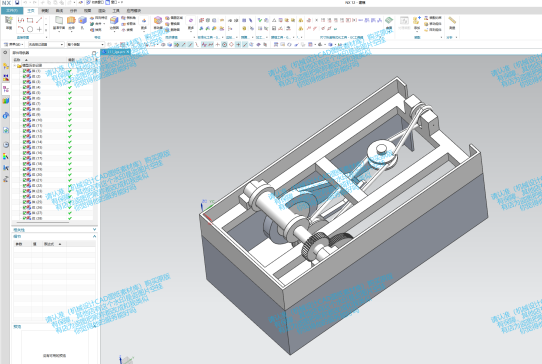
Task: Open the History clock sidebar tab
Action: point(6,144)
